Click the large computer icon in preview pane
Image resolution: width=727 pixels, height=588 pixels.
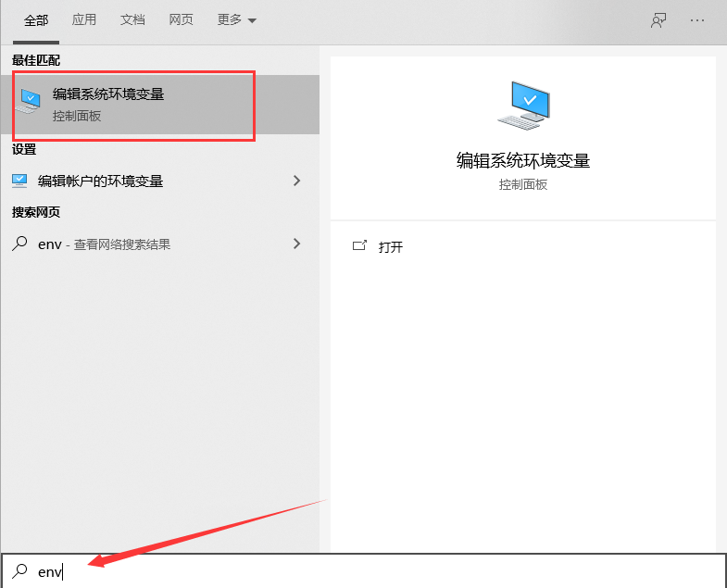click(524, 106)
